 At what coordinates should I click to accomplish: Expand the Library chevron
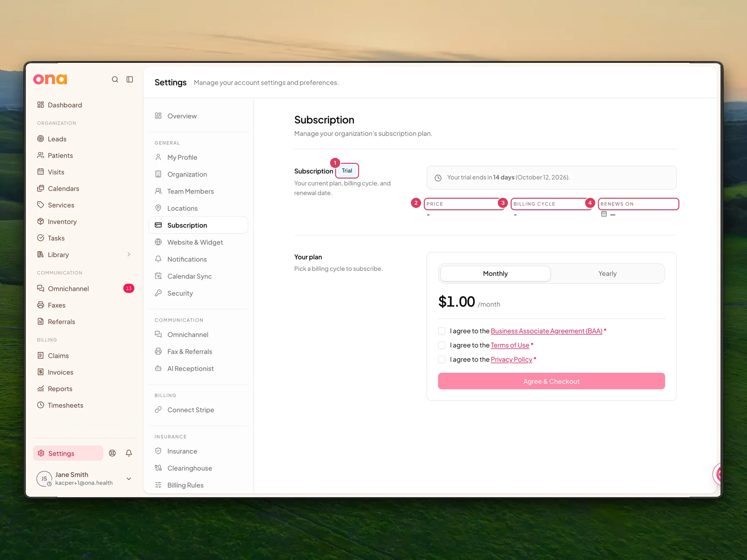[x=129, y=255]
